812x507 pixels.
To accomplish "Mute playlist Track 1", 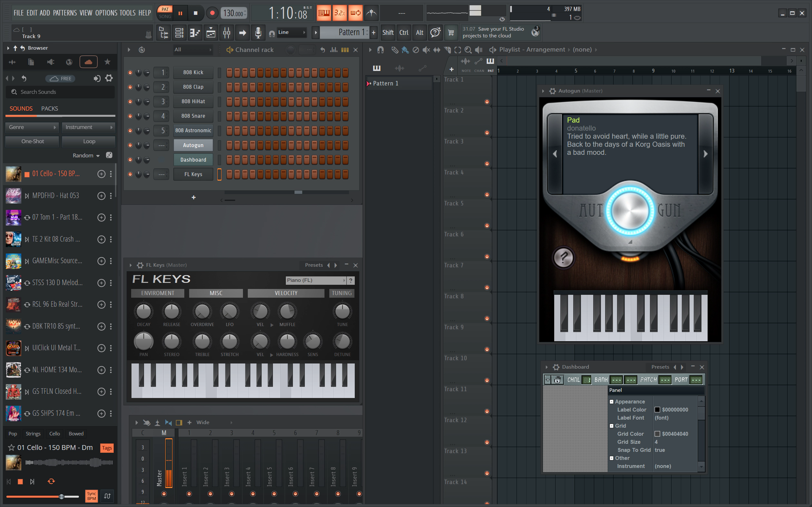I will point(487,102).
